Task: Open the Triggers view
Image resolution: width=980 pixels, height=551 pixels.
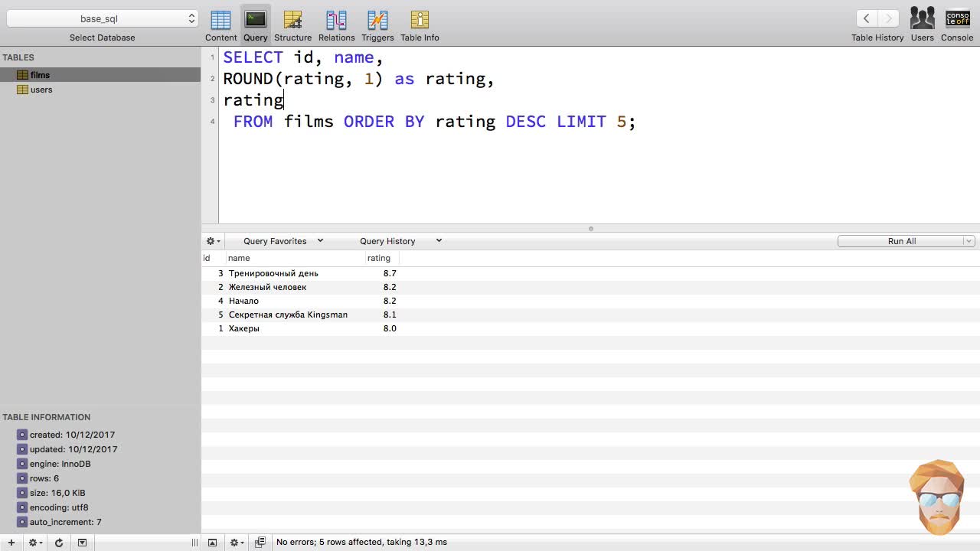Action: (377, 25)
